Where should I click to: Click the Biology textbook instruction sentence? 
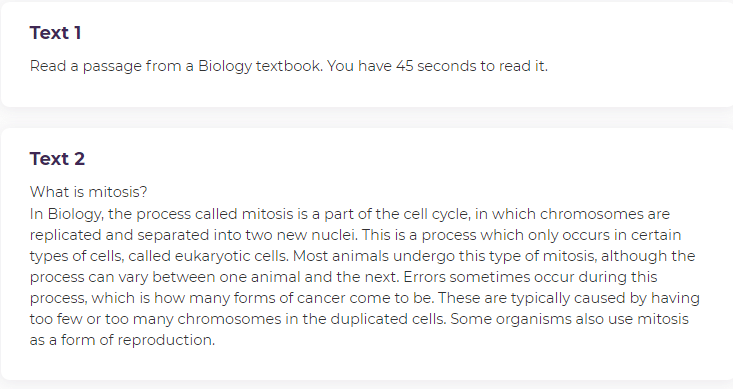(x=288, y=66)
